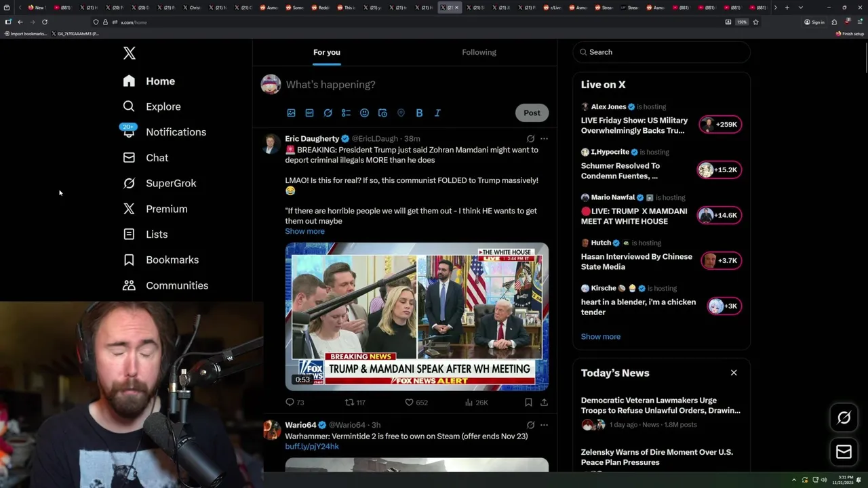Join Kirsche live with +3K
Screen dimensions: 868x488
tap(724, 306)
